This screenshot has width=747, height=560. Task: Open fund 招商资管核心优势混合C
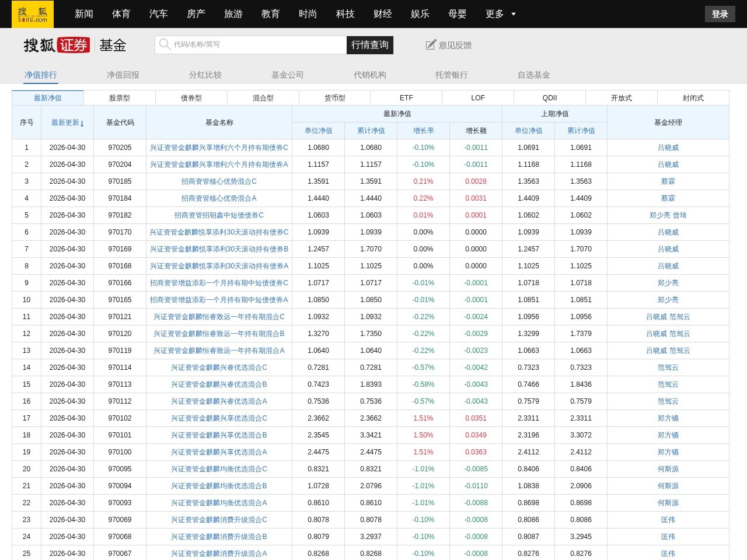[x=219, y=181]
